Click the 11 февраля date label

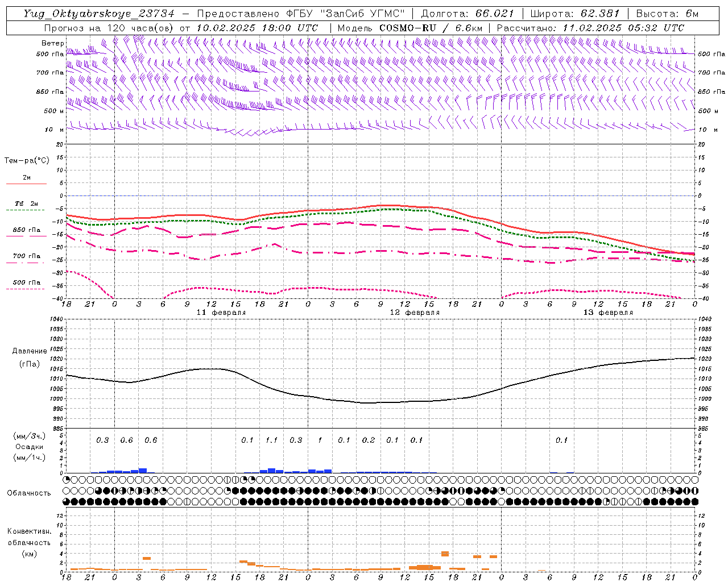[221, 313]
